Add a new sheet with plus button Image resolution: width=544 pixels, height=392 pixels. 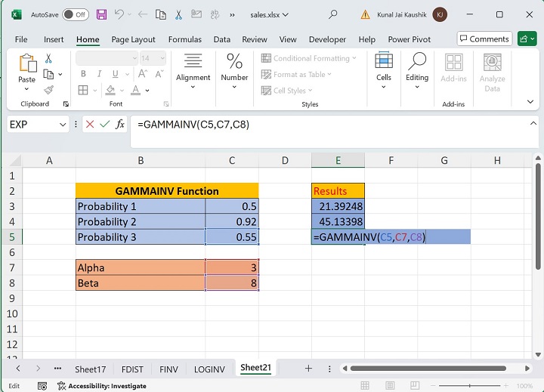(x=308, y=369)
